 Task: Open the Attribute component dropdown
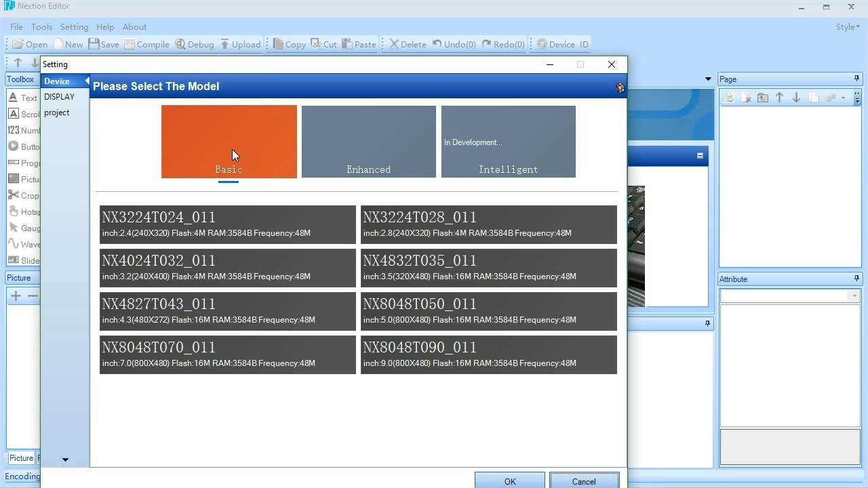pyautogui.click(x=854, y=296)
